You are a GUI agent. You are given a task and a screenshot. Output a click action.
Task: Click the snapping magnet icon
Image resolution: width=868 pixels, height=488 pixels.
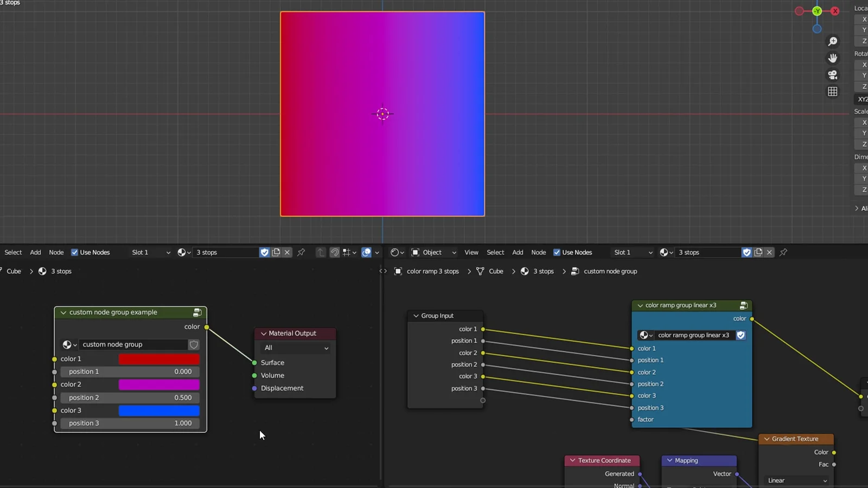(x=334, y=252)
